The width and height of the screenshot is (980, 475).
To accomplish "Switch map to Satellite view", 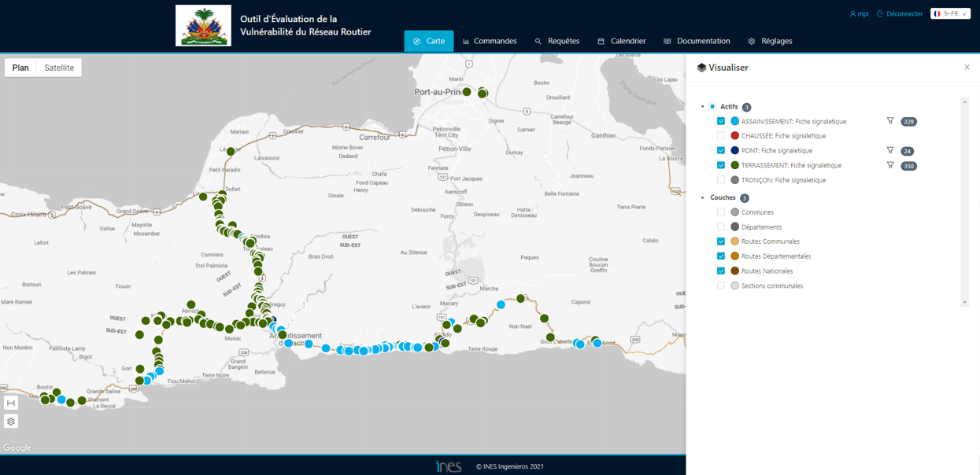I will coord(59,68).
